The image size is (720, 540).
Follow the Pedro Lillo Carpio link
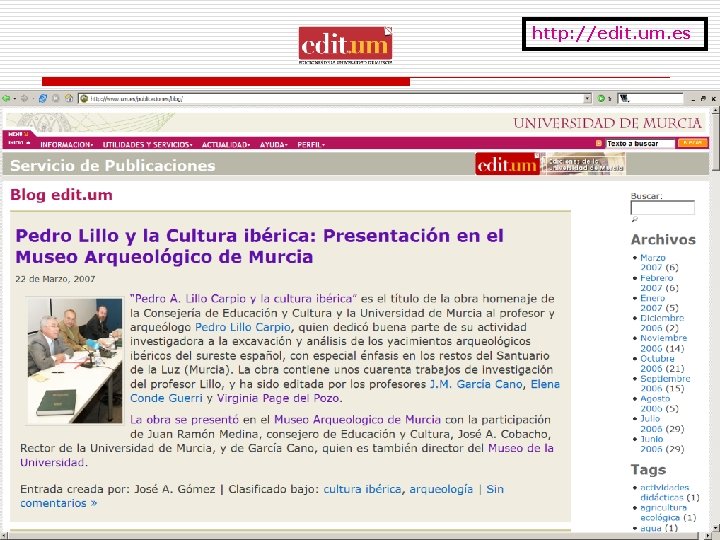pyautogui.click(x=243, y=327)
